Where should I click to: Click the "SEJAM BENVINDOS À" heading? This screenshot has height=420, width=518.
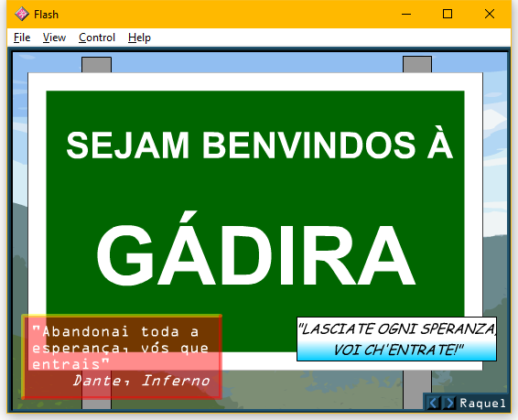click(x=259, y=144)
